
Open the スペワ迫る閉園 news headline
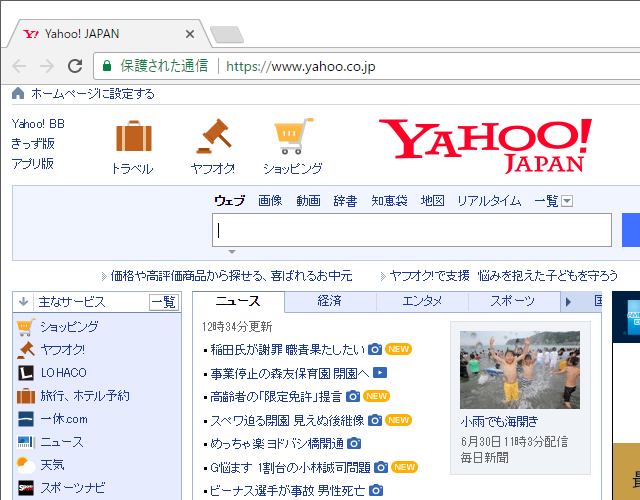click(x=287, y=420)
